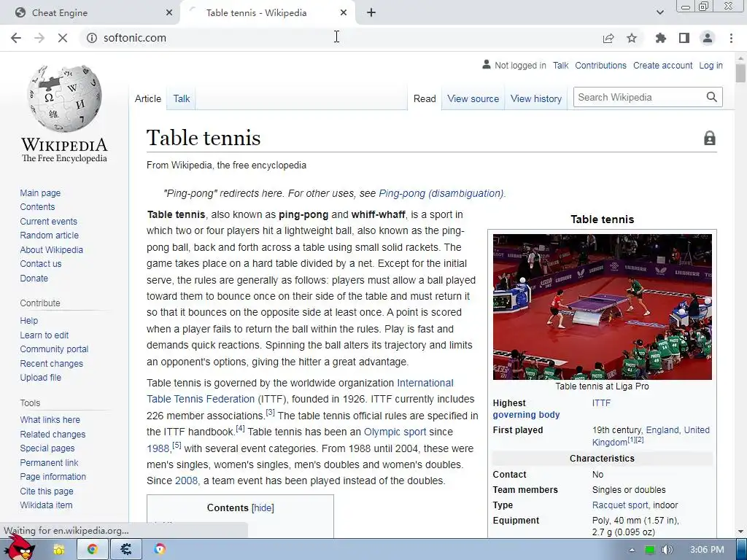
Task: Follow the Olympic sport link
Action: (x=395, y=432)
